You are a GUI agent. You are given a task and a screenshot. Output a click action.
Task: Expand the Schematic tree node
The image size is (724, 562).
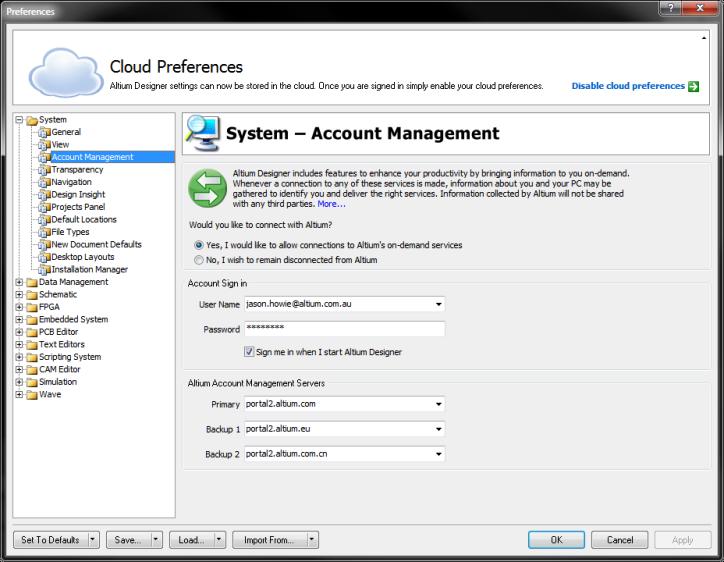19,294
